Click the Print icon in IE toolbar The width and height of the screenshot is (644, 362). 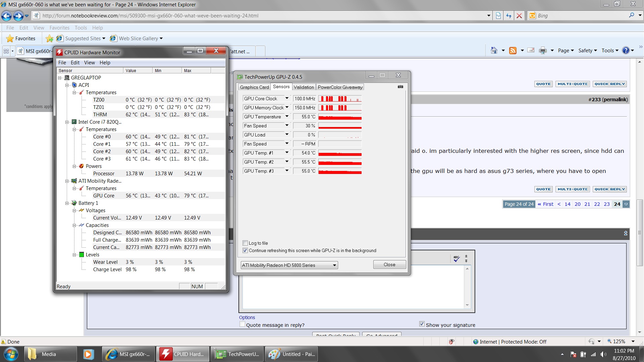tap(543, 51)
